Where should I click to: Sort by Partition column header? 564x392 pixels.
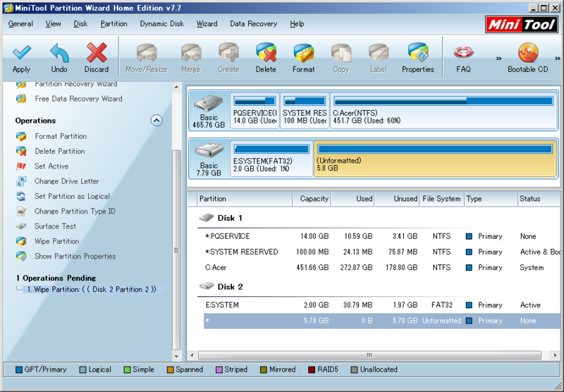coord(245,199)
